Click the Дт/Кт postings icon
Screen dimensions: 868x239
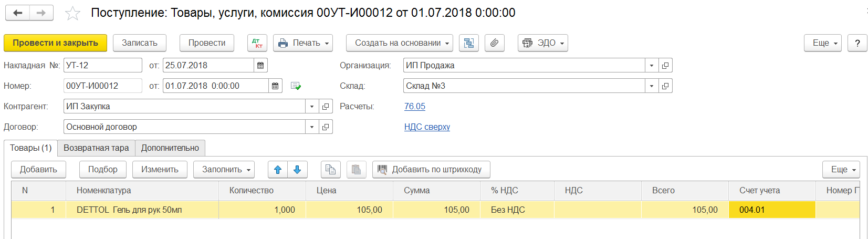point(257,43)
